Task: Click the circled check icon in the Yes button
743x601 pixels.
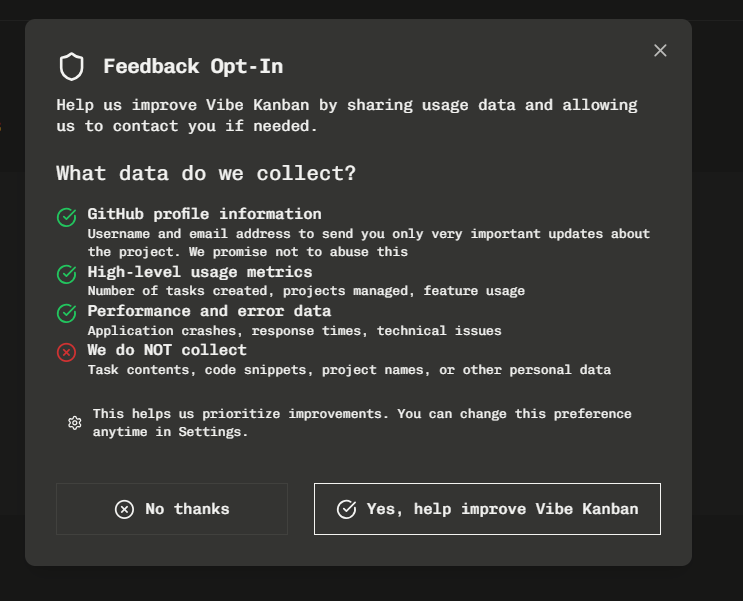Action: click(x=346, y=509)
